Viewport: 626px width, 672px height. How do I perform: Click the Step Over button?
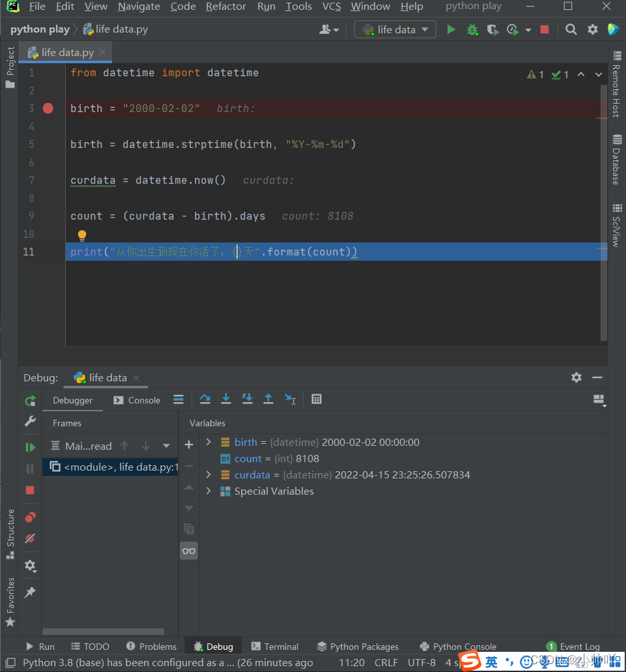click(205, 400)
